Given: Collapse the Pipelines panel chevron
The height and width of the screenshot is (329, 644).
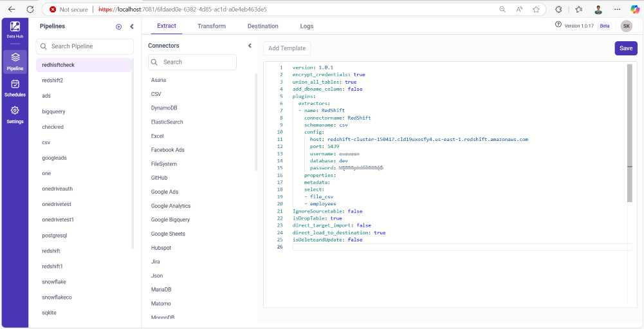Looking at the screenshot, I should (x=132, y=27).
